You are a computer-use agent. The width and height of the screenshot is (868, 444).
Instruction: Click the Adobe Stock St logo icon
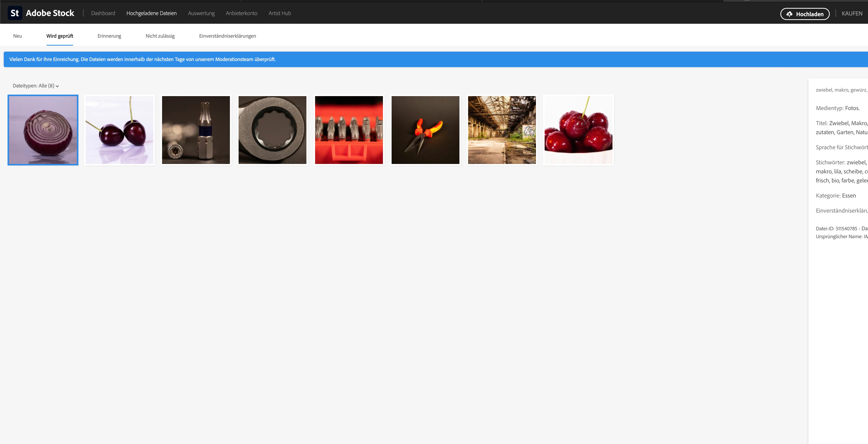pos(15,13)
